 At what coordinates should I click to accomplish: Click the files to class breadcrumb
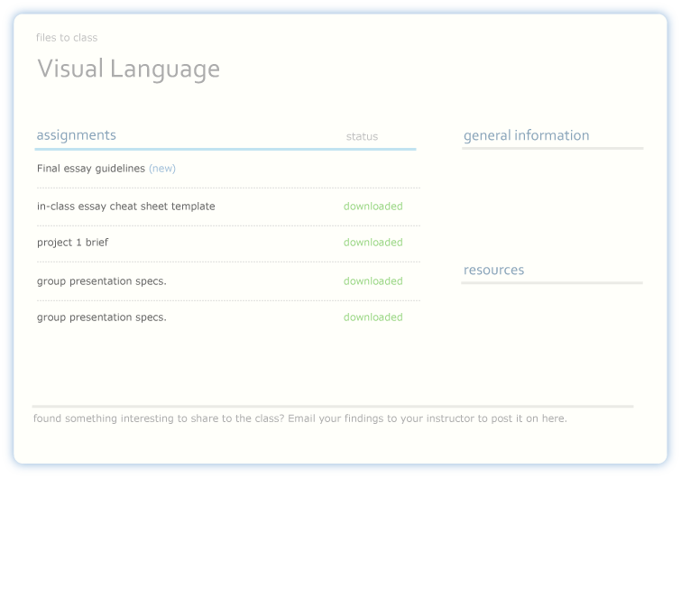coord(67,38)
